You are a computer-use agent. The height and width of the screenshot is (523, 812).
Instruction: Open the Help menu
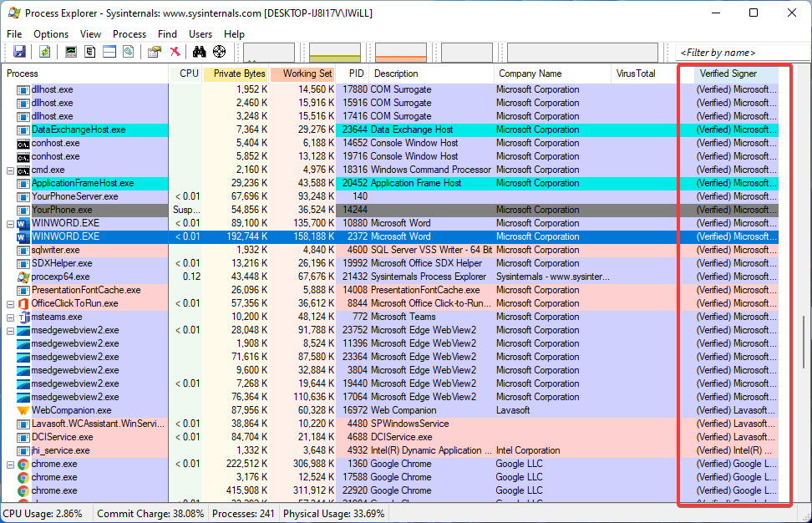tap(234, 34)
